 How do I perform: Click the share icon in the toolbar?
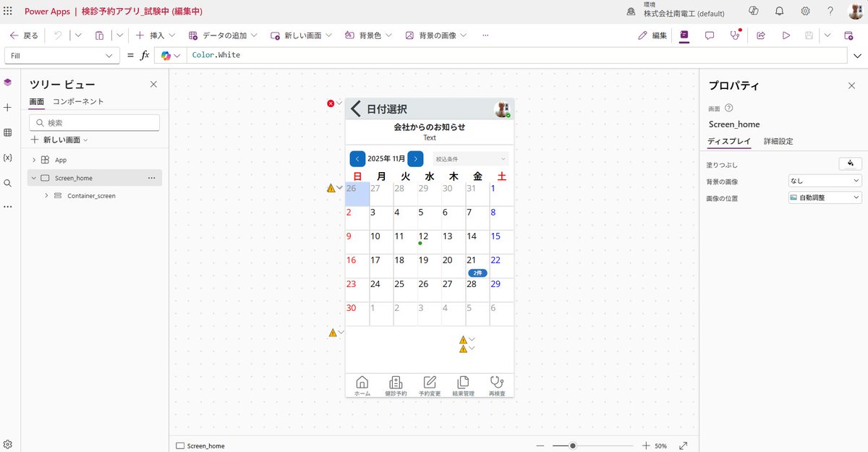pos(761,35)
